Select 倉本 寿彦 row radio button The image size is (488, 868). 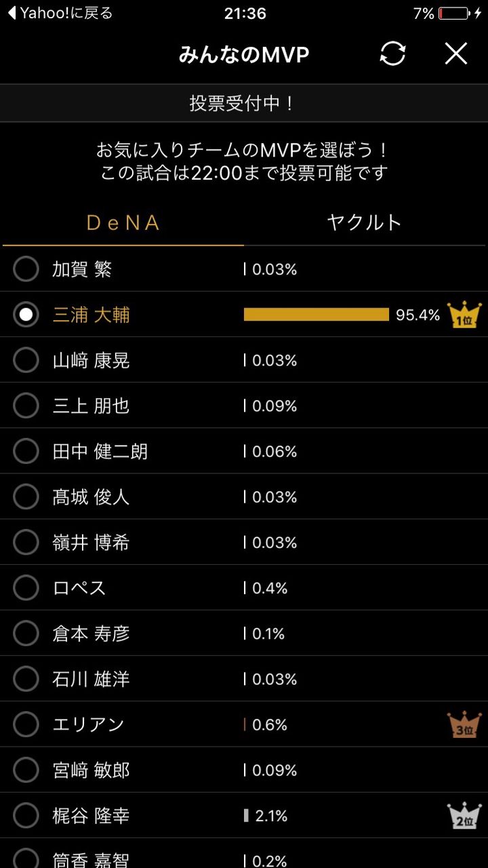[26, 633]
